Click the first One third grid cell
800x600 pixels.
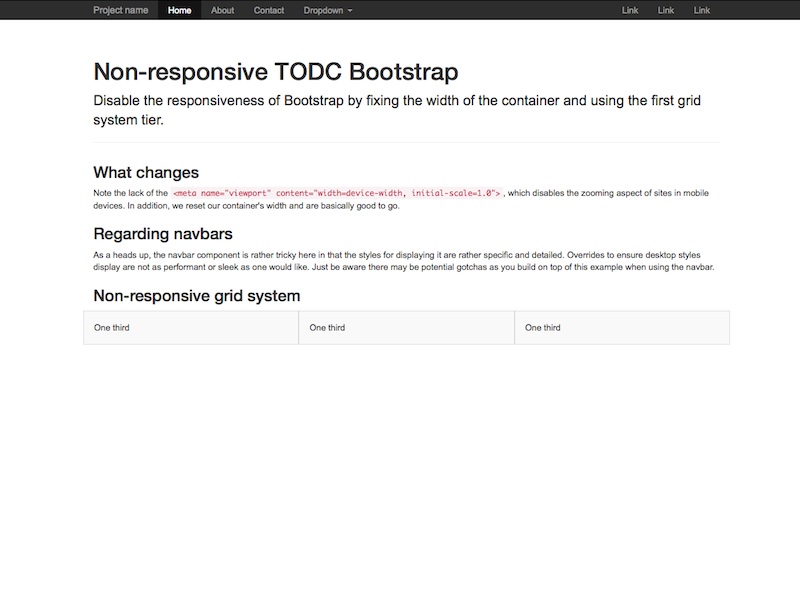[191, 327]
